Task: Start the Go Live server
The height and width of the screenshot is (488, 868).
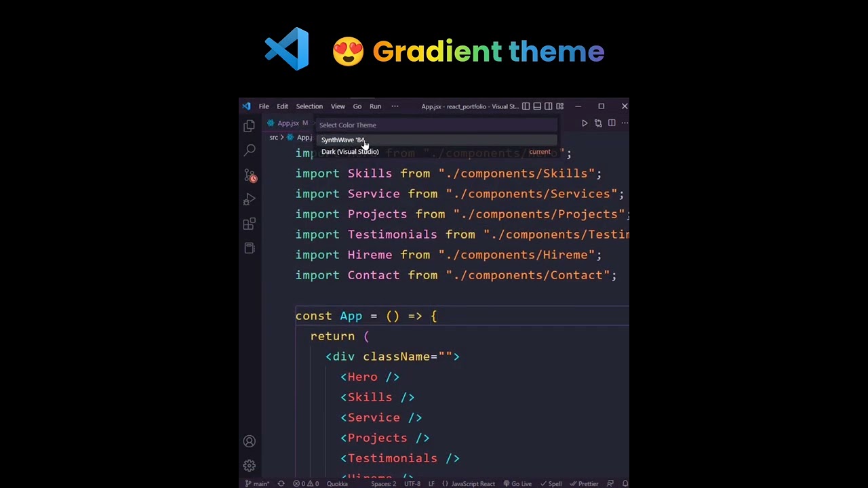Action: 517,484
